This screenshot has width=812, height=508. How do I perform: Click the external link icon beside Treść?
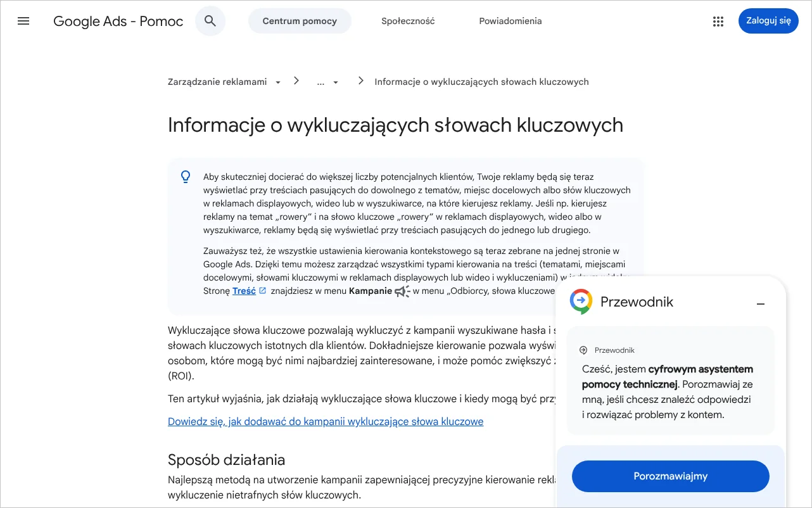[263, 291]
